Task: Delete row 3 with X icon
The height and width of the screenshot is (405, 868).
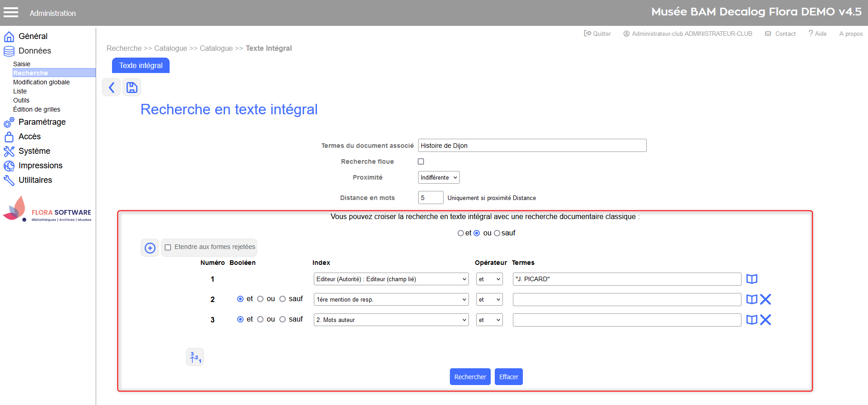Action: coord(766,320)
